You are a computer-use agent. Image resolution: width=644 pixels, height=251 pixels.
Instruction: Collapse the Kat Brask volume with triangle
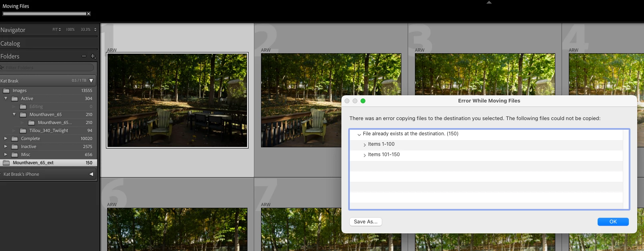pyautogui.click(x=91, y=80)
